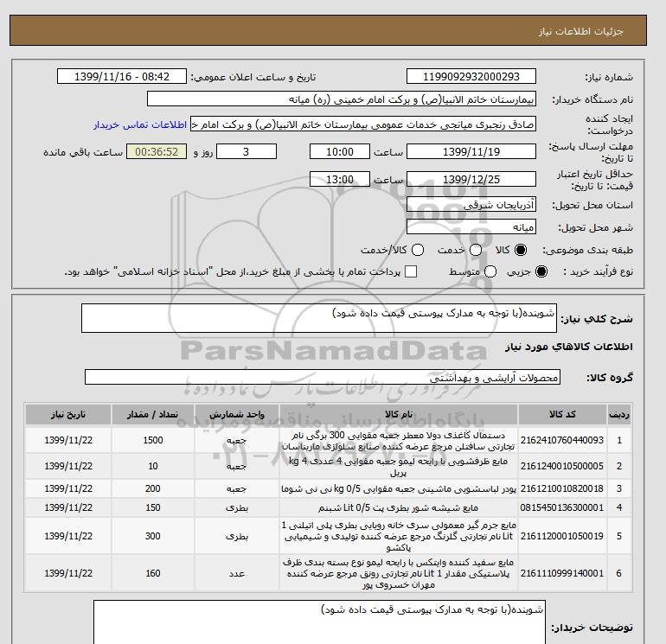666x644 pixels.
Task: Click the quantity cell 1500
Action: click(x=153, y=440)
